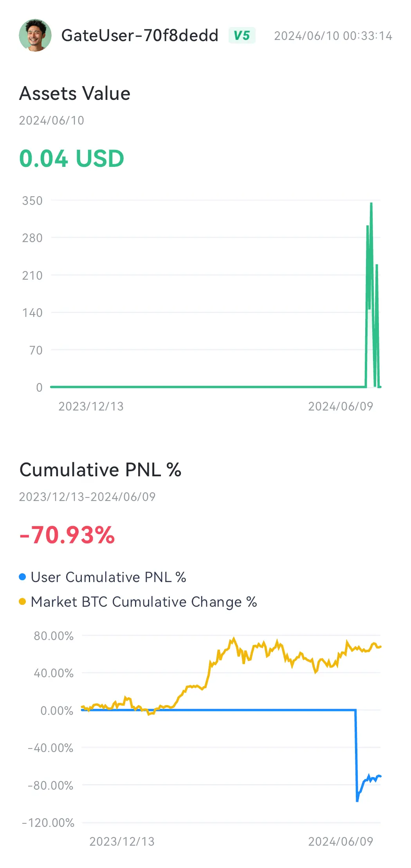The height and width of the screenshot is (868, 411).
Task: Tap the Market BTC Cumulative Change % label
Action: [x=144, y=602]
